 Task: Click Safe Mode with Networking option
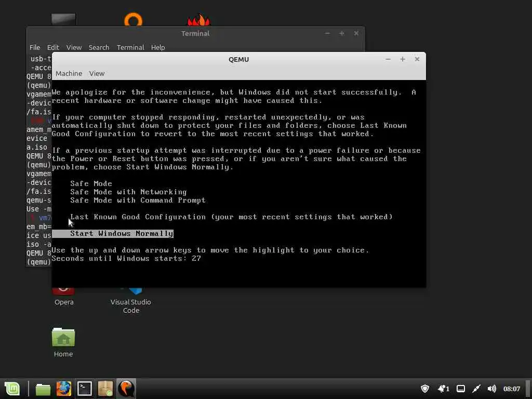(x=128, y=192)
